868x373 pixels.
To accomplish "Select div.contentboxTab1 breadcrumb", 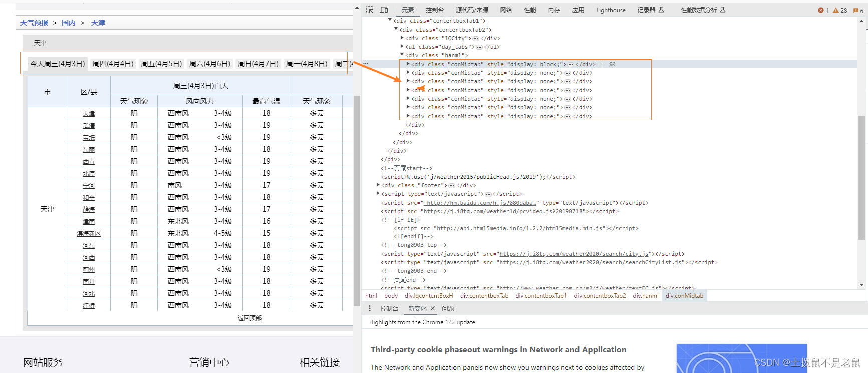I will pos(541,296).
